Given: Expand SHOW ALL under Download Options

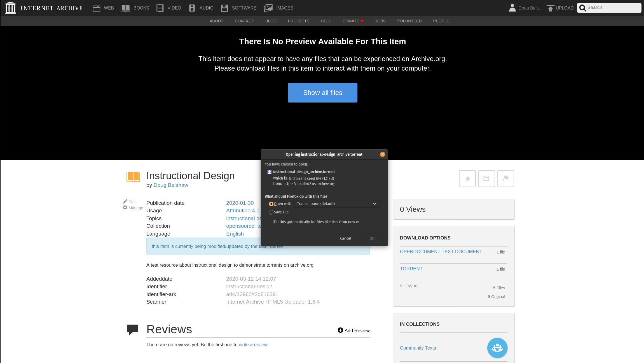Looking at the screenshot, I should [x=410, y=286].
